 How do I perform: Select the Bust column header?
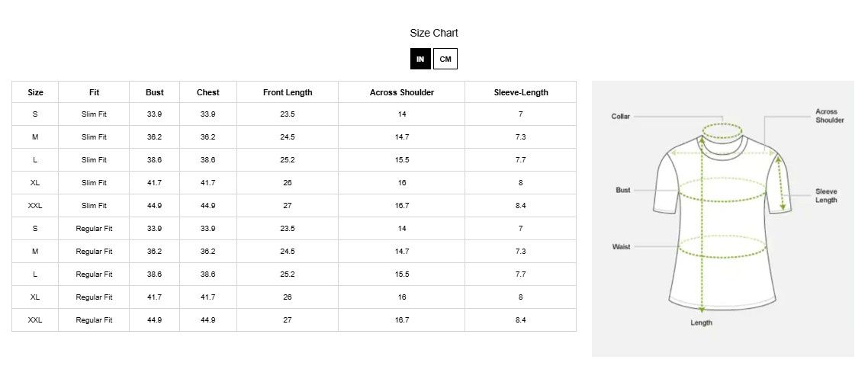click(154, 92)
